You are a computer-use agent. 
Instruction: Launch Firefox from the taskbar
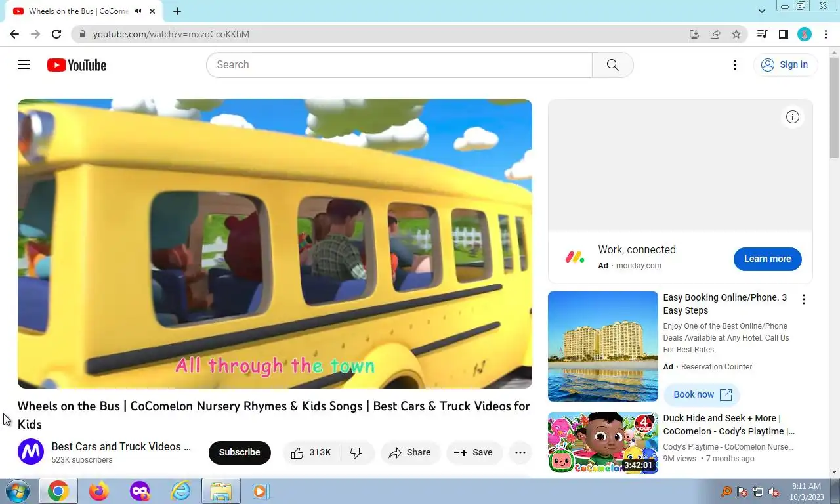tap(99, 491)
